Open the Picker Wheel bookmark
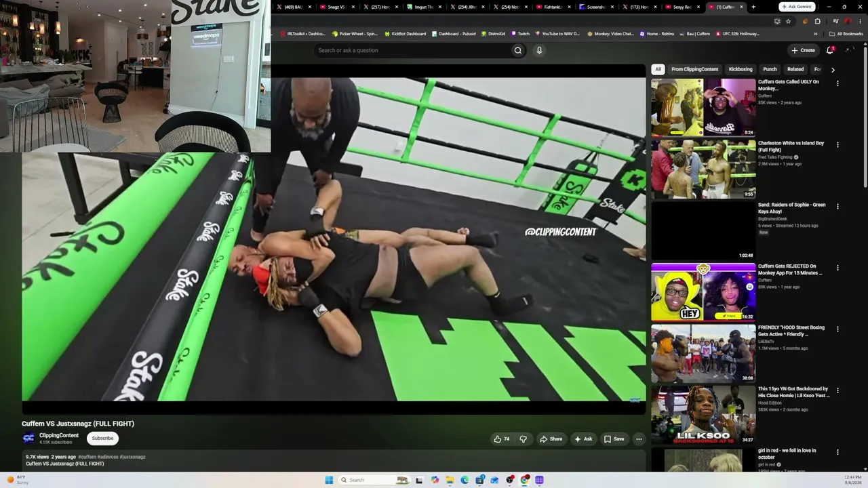The height and width of the screenshot is (488, 868). [355, 33]
